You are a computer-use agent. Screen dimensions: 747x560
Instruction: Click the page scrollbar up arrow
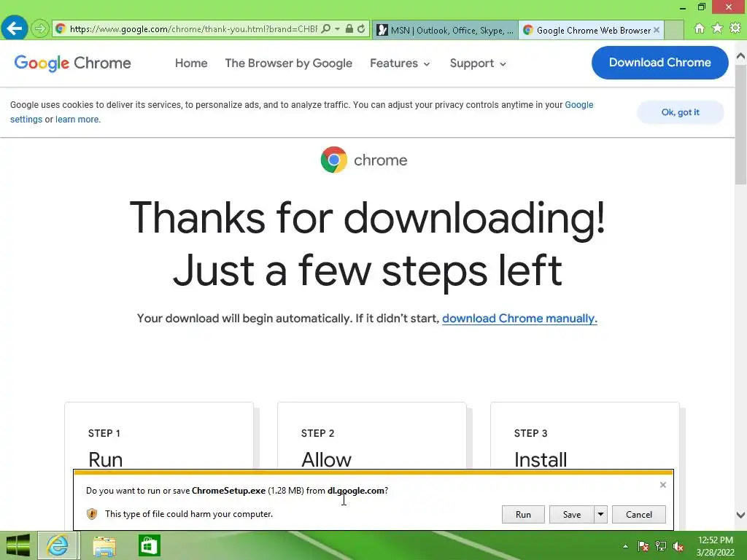pos(741,55)
